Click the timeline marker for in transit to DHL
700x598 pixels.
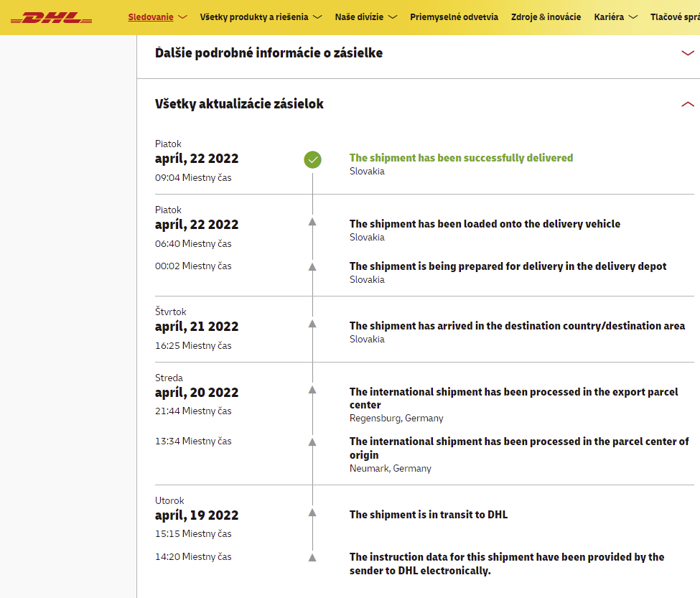pyautogui.click(x=312, y=513)
